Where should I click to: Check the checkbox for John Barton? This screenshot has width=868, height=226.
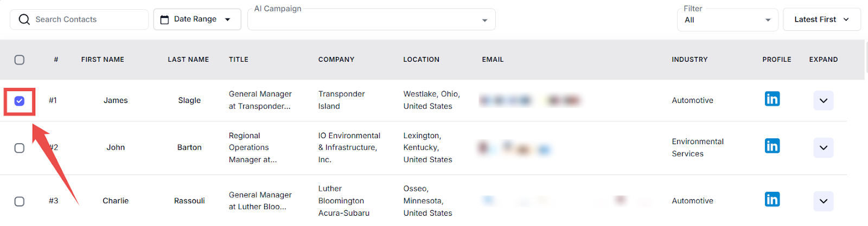20,148
